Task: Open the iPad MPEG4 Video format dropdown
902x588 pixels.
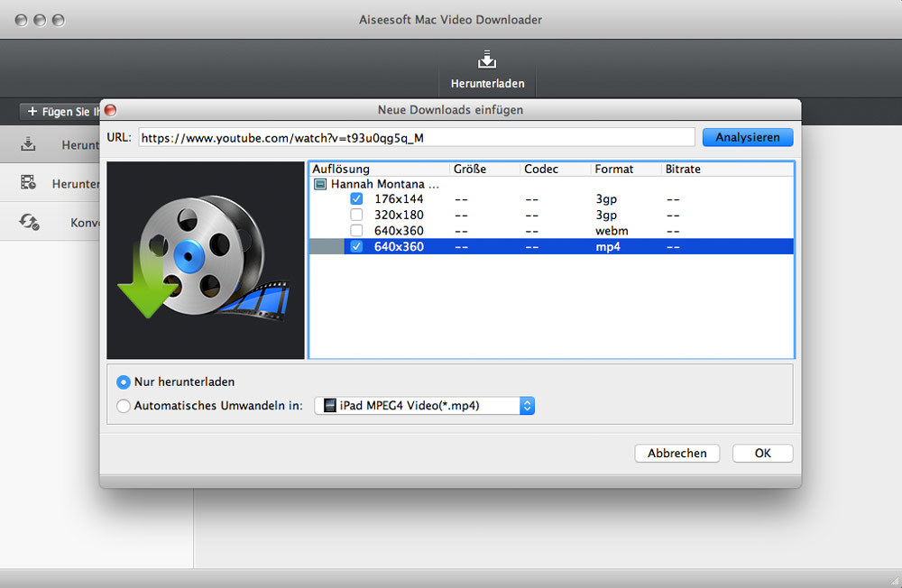Action: click(x=425, y=406)
